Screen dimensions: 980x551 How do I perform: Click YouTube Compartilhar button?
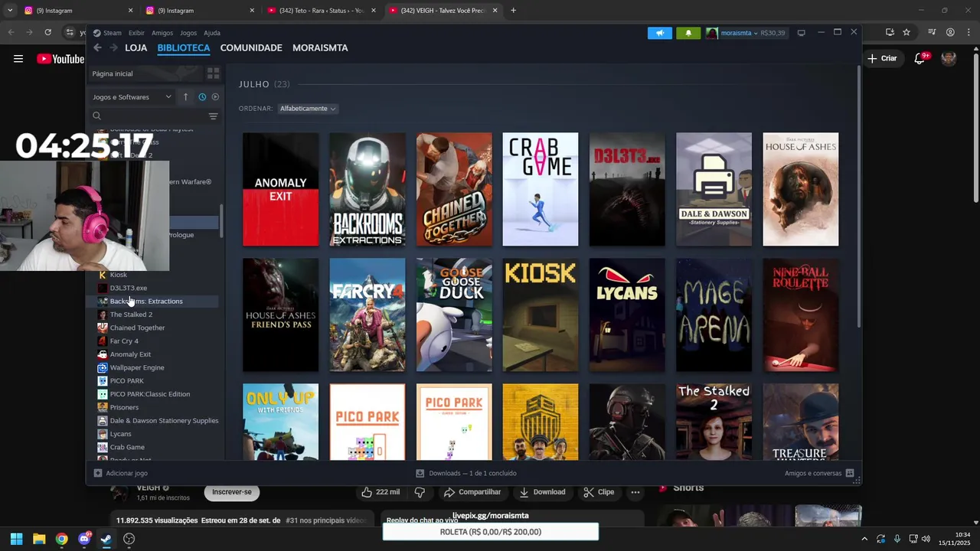(472, 492)
